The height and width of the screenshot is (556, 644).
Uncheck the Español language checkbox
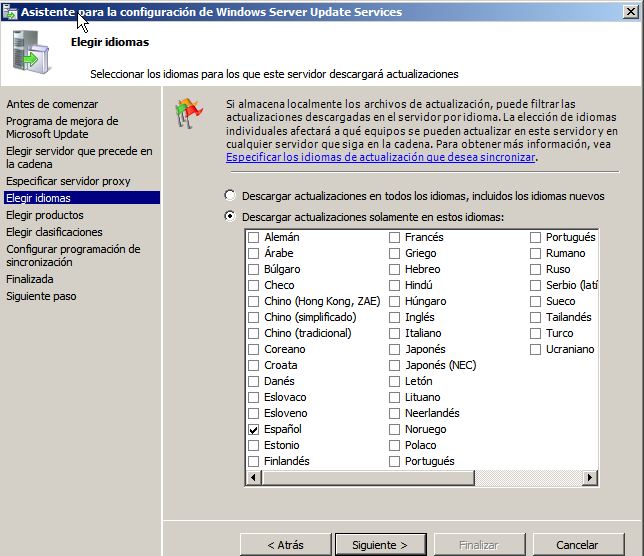tap(253, 430)
